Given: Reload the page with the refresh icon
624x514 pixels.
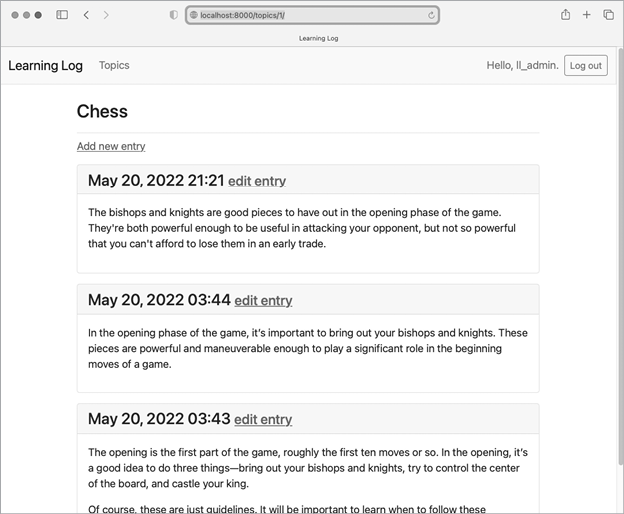Looking at the screenshot, I should click(x=431, y=15).
